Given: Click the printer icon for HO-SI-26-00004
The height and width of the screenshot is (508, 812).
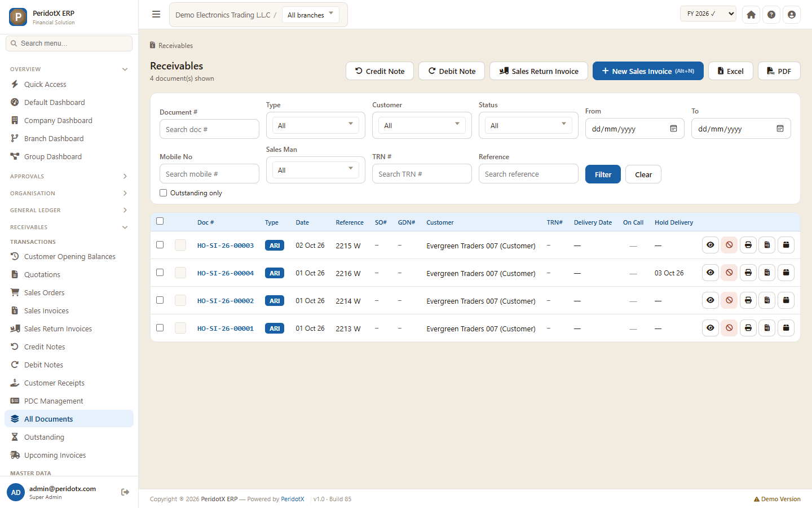Looking at the screenshot, I should pos(748,273).
